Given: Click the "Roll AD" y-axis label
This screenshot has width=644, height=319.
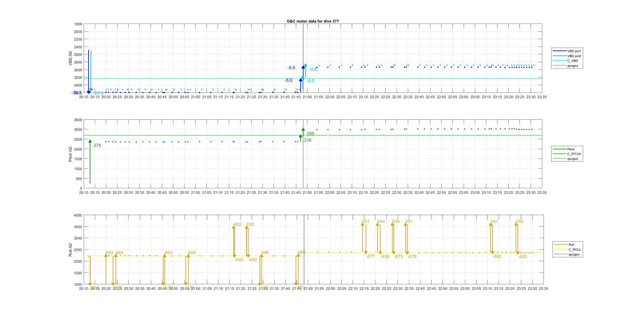Looking at the screenshot, I should 71,249.
